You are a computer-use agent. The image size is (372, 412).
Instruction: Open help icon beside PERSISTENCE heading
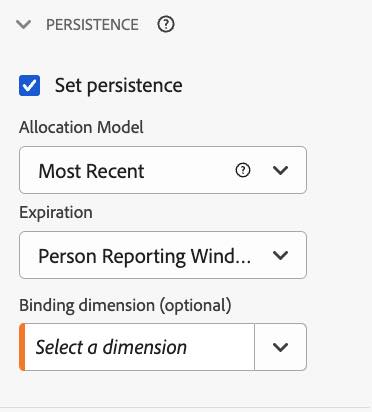pos(166,25)
